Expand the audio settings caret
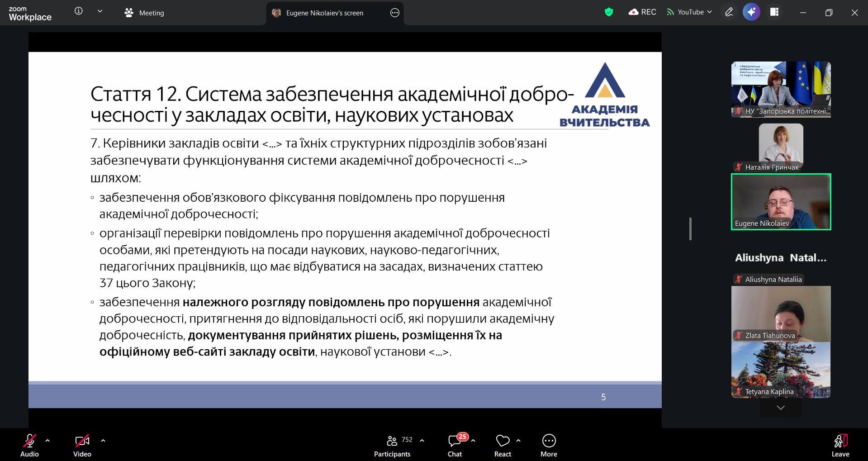Screen dimensions: 868x461 click(47, 440)
